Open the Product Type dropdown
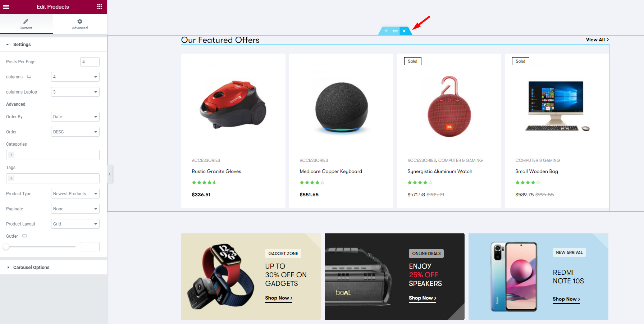The height and width of the screenshot is (324, 644). [75, 194]
